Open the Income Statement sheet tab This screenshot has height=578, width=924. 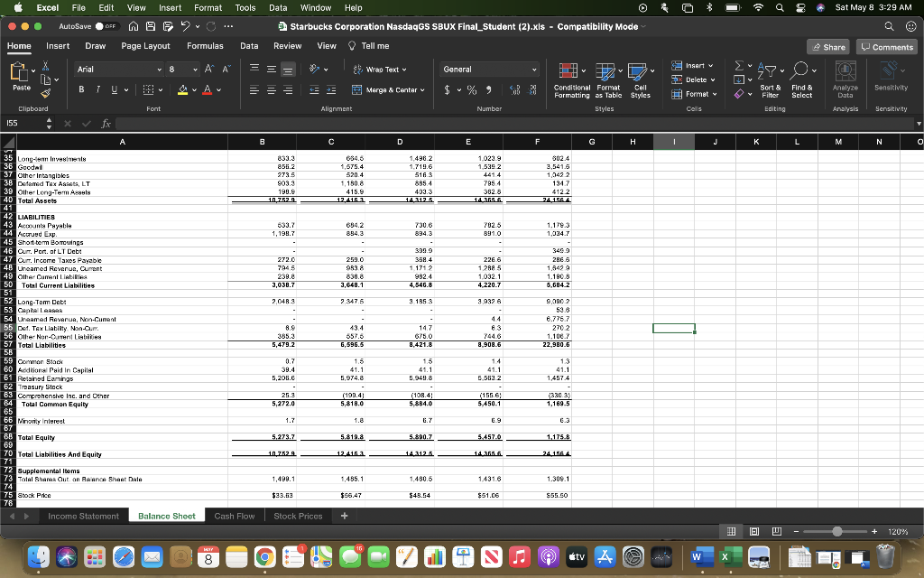[83, 516]
